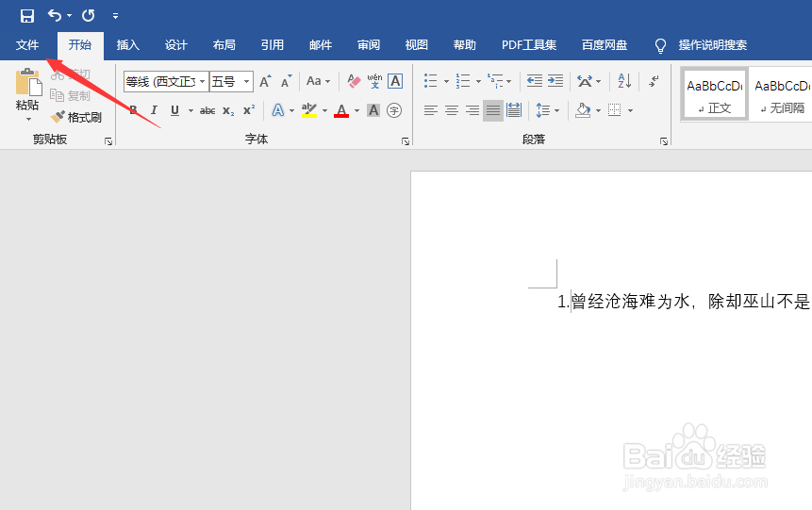Sort text with the A-Z sort icon

tap(624, 81)
